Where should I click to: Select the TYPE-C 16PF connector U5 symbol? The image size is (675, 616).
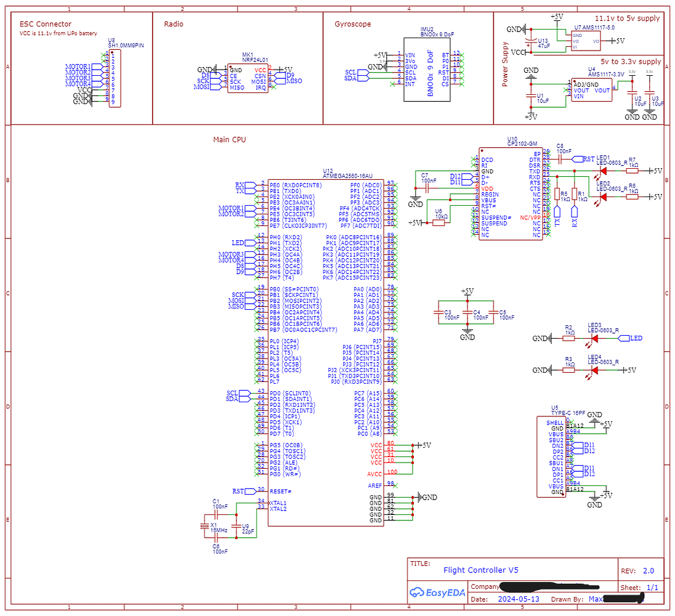(551, 456)
